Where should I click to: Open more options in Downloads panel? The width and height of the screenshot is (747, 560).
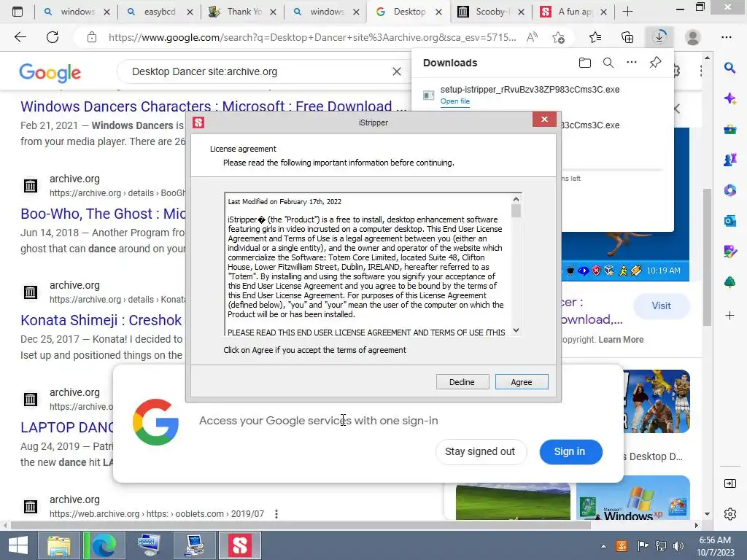[x=632, y=63]
